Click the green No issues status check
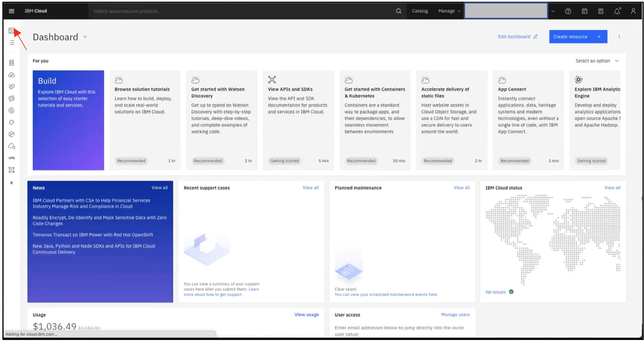This screenshot has height=341, width=644. [511, 292]
